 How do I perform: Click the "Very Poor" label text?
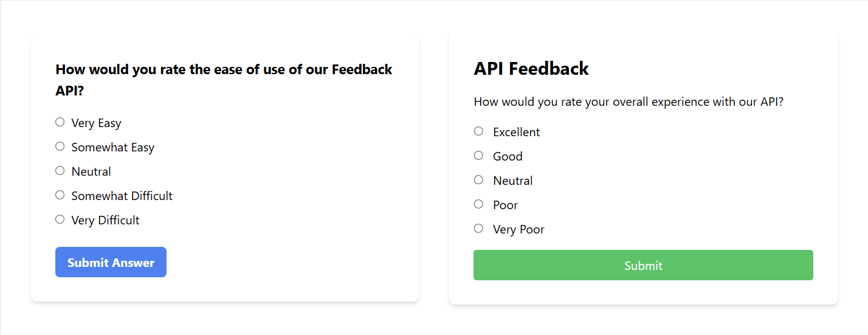518,229
